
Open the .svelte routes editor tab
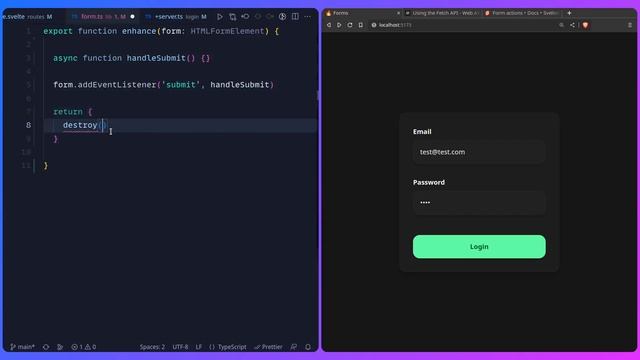pos(27,17)
